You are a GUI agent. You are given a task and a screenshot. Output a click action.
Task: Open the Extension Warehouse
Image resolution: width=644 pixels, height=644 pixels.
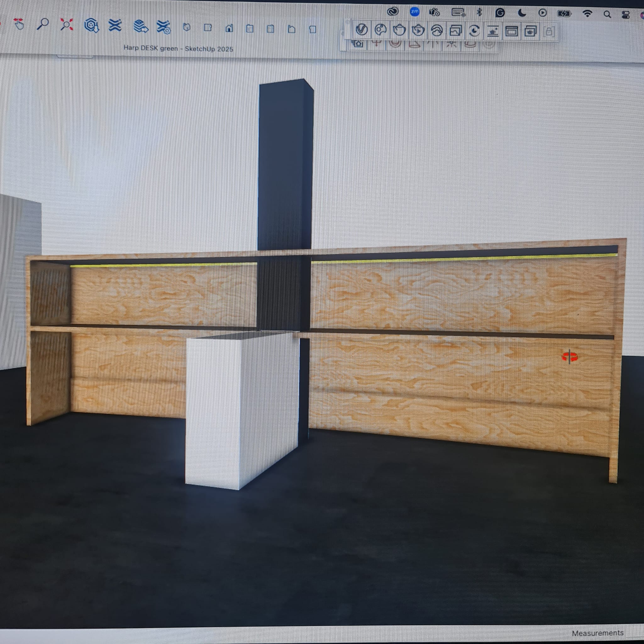coord(115,25)
